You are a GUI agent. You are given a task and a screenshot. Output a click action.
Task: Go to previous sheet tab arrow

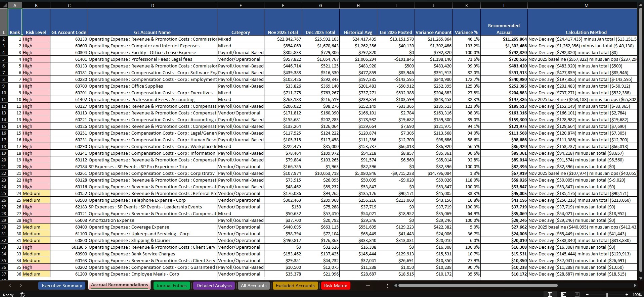(x=10, y=286)
